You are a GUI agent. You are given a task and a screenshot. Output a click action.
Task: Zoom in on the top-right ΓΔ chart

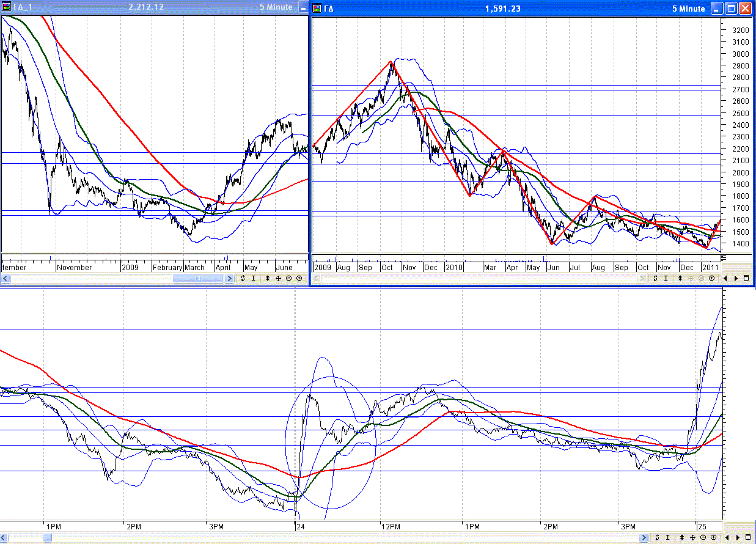tap(712, 278)
